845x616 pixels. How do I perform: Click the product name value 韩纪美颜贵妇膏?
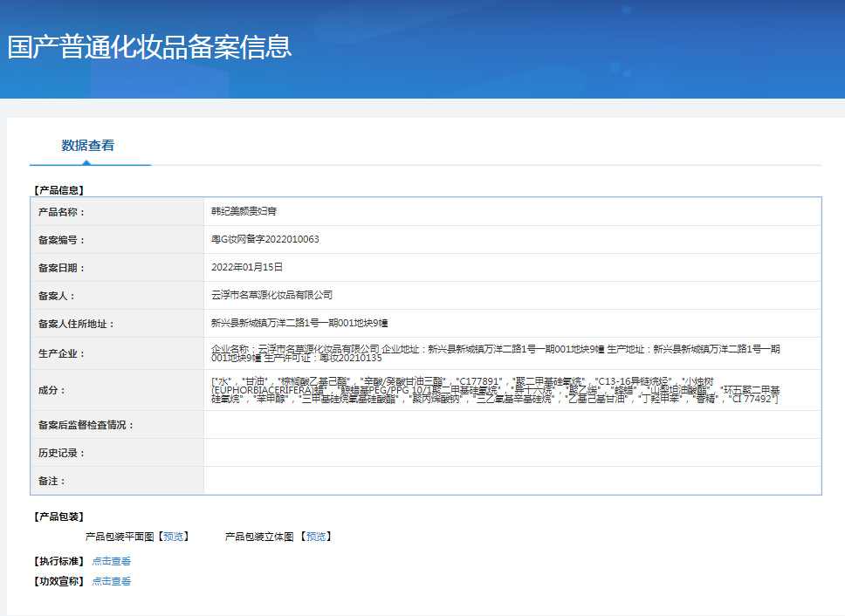244,211
